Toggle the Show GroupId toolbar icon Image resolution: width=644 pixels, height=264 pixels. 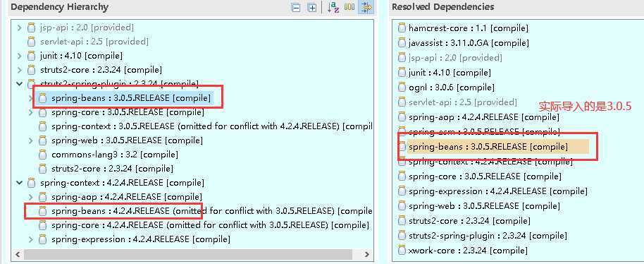[x=349, y=7]
